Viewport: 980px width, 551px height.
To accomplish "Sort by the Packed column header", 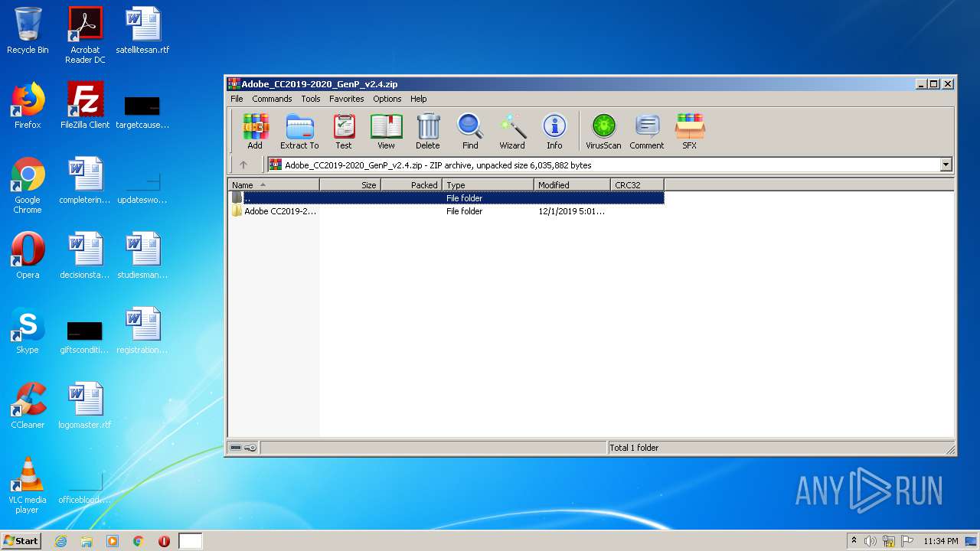I will coord(412,184).
